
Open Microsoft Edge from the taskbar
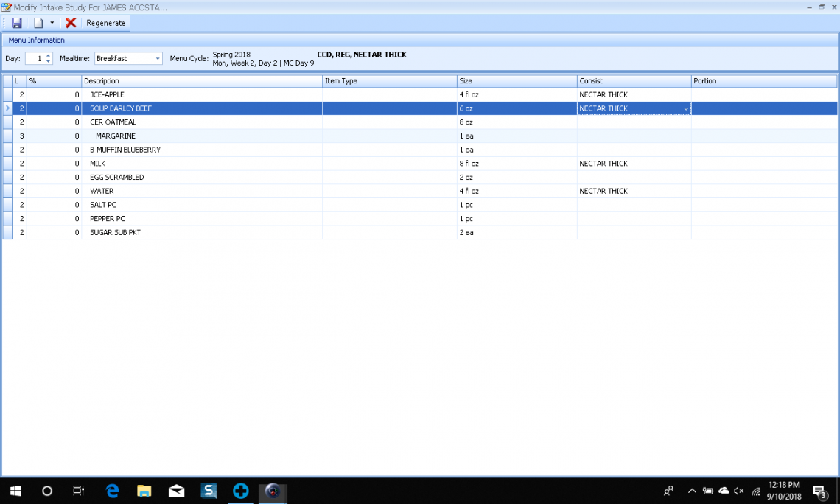pos(112,491)
